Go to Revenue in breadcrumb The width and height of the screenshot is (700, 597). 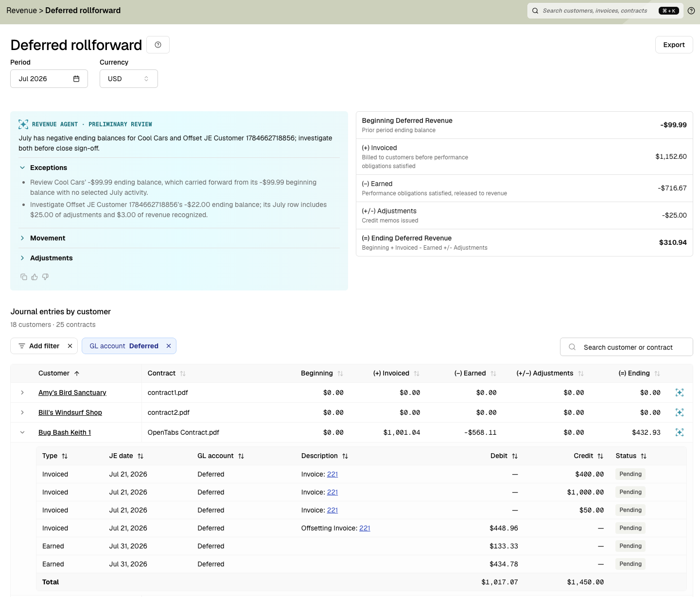click(x=21, y=11)
